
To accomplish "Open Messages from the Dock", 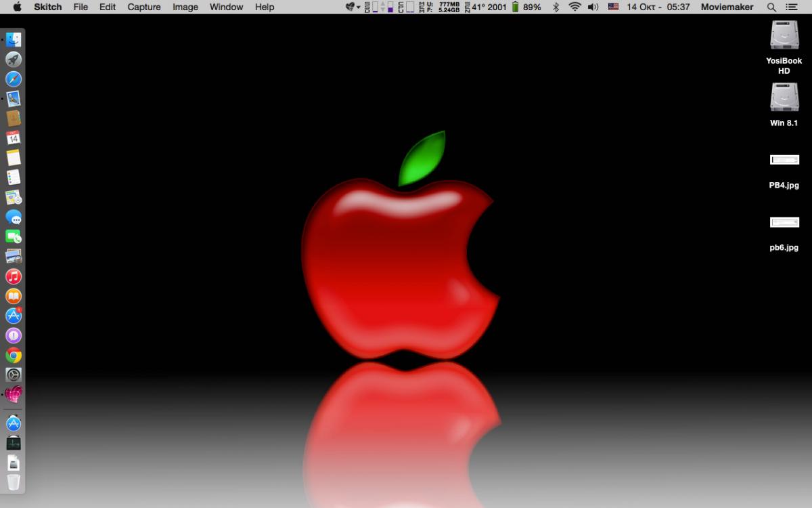I will point(14,217).
